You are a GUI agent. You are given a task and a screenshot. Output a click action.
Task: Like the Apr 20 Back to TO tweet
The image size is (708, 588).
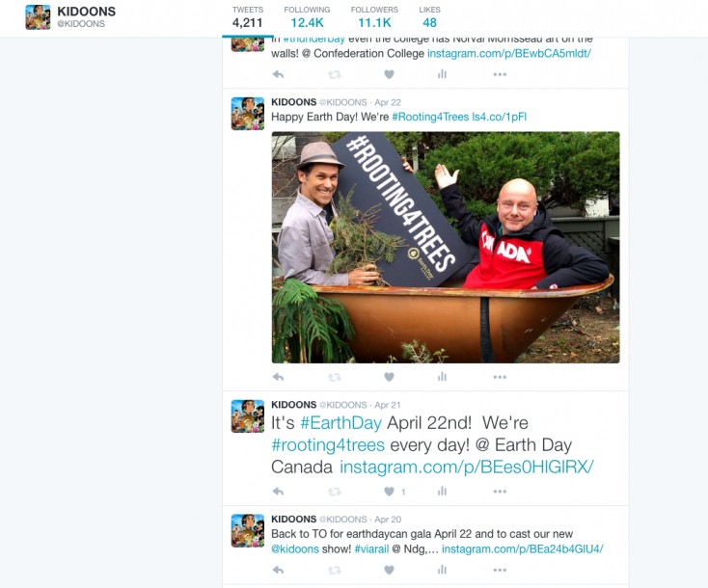pyautogui.click(x=390, y=570)
